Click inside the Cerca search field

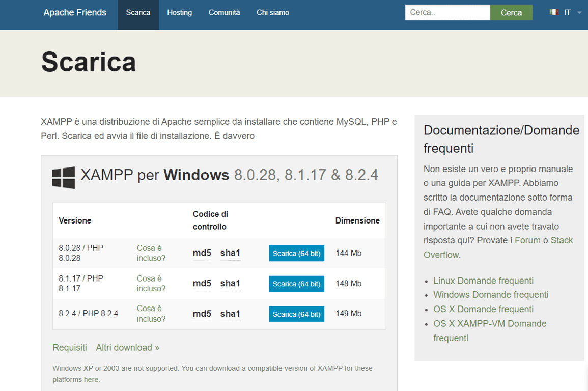coord(447,12)
